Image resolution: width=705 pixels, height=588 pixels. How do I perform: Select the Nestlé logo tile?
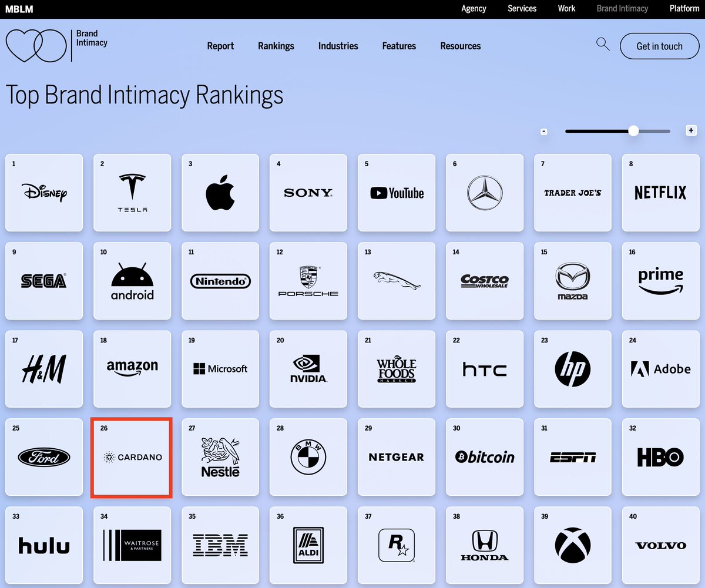pyautogui.click(x=220, y=457)
